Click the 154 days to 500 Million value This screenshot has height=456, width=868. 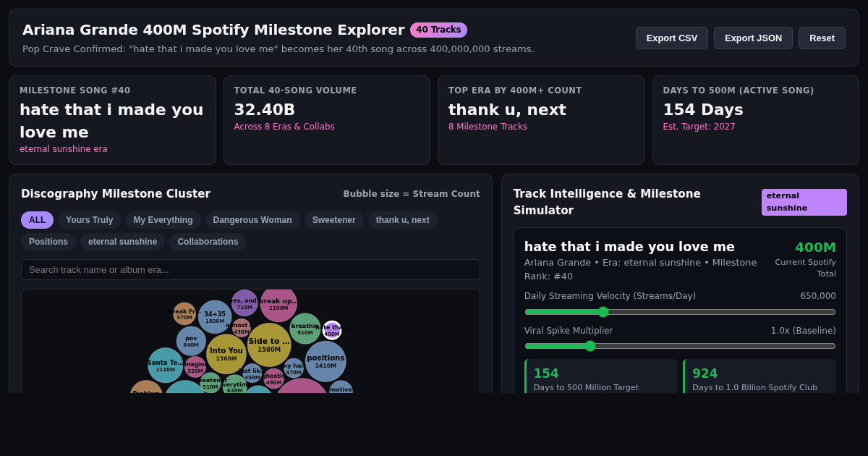[546, 373]
